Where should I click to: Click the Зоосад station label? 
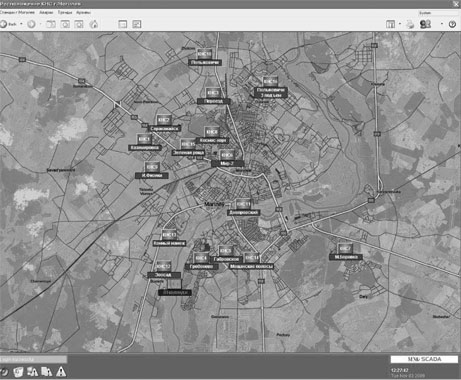point(164,275)
